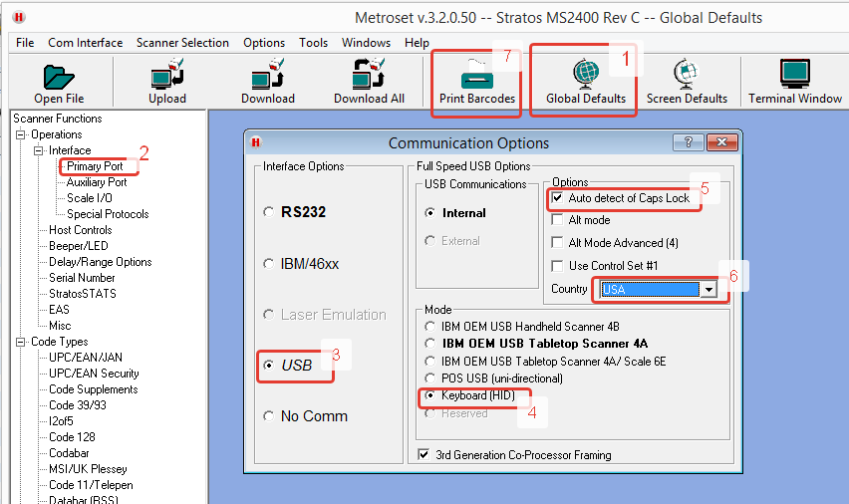Click the Open File toolbar icon
This screenshot has height=504, width=849.
[59, 78]
